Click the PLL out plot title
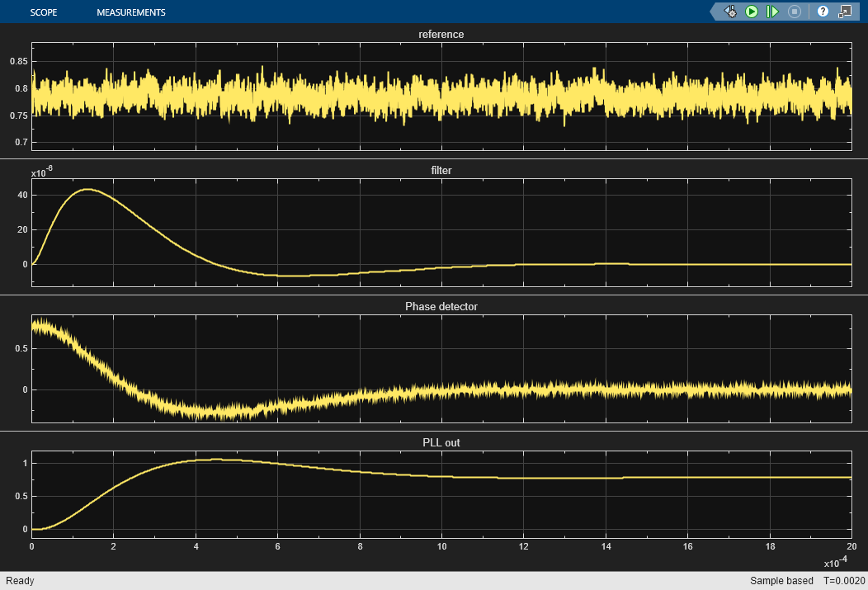The height and width of the screenshot is (590, 868). 441,442
